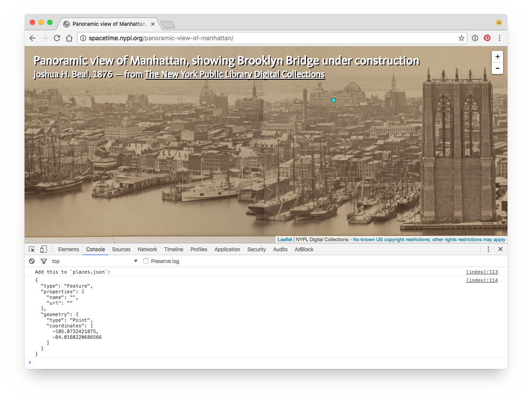Switch to the Elements tab
Viewport: 532px width, 404px height.
(69, 249)
